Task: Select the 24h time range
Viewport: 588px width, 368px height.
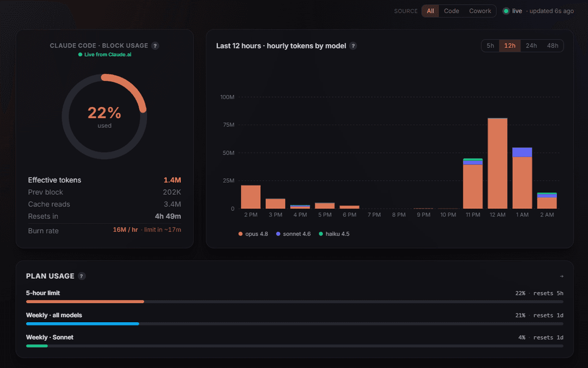Action: 531,46
